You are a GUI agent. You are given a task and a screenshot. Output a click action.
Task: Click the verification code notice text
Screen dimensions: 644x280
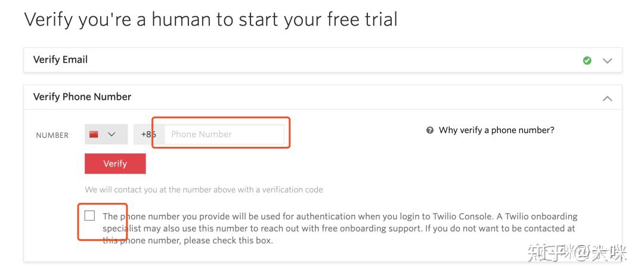203,190
